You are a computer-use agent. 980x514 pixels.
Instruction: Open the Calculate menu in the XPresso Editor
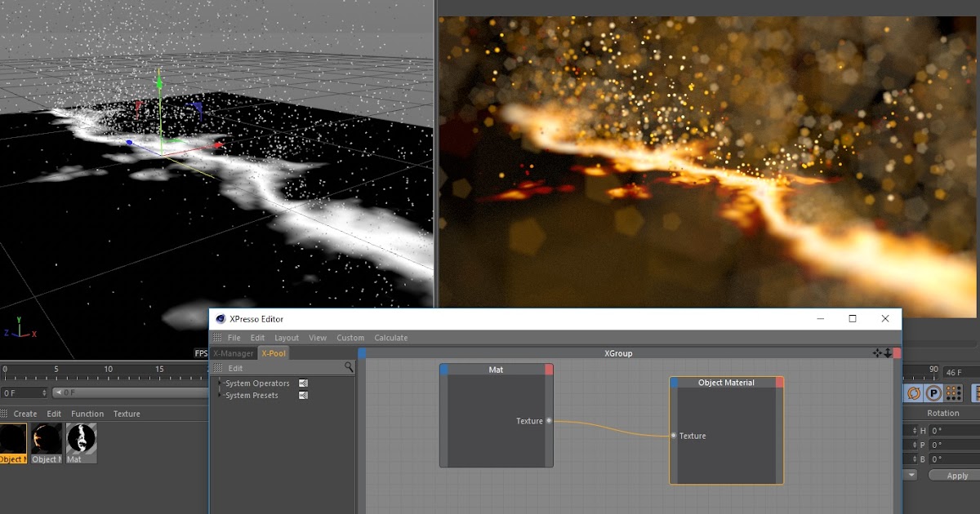tap(391, 337)
